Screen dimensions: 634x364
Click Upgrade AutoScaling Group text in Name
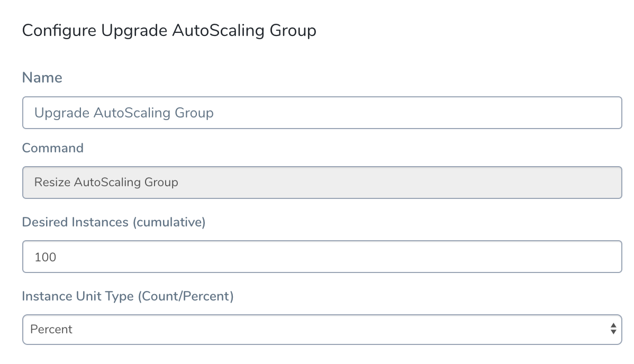124,113
